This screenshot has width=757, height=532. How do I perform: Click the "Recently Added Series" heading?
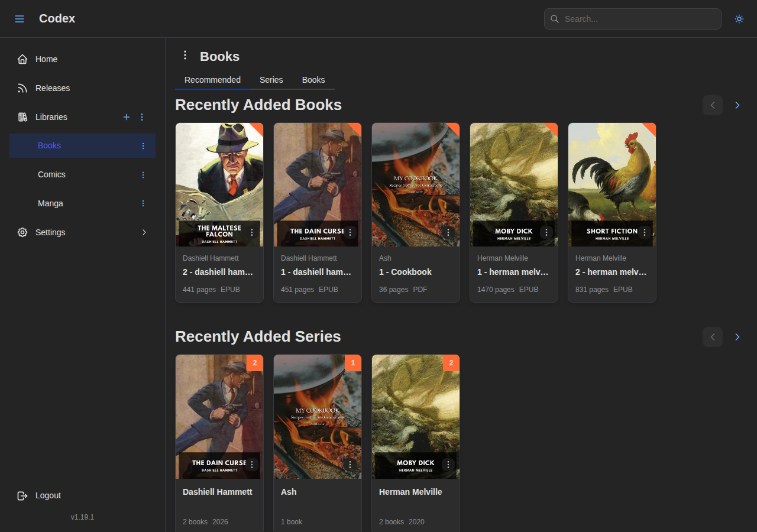click(x=258, y=336)
